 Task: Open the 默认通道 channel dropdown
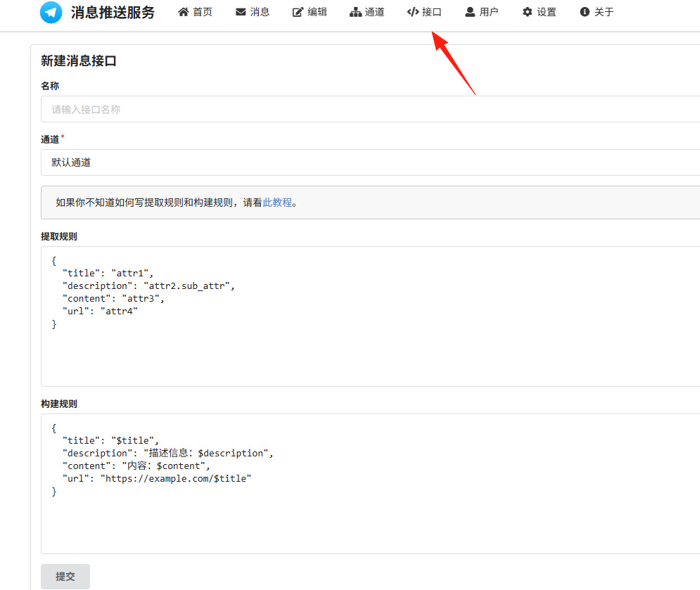(x=370, y=162)
